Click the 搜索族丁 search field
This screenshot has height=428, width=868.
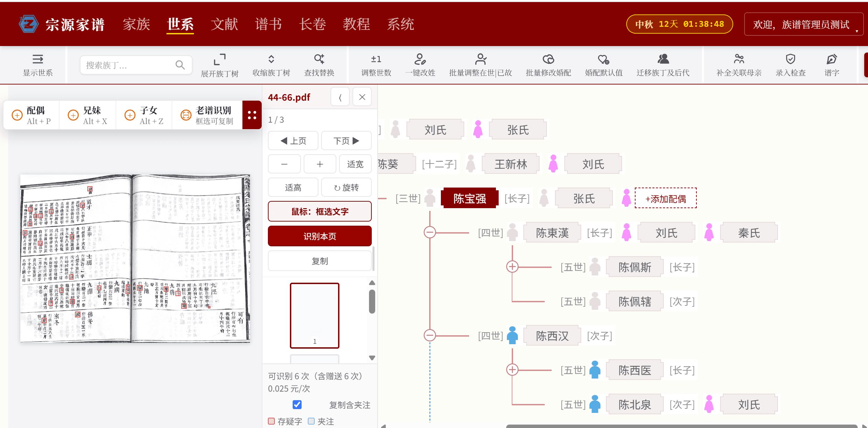(136, 65)
